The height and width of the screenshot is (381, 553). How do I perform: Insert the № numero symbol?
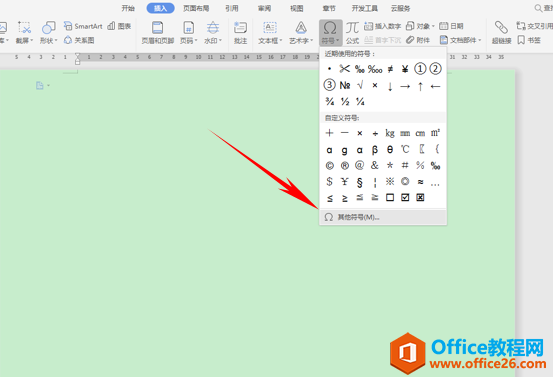pyautogui.click(x=345, y=85)
